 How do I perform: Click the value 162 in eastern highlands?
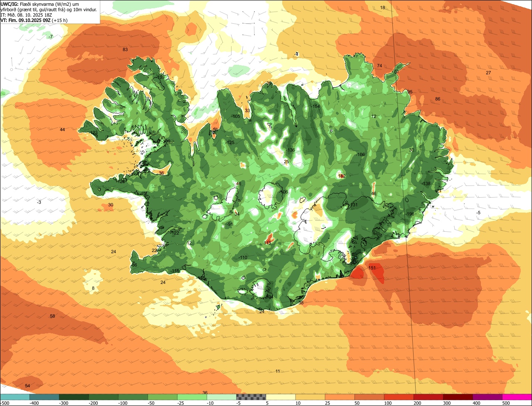click(342, 176)
